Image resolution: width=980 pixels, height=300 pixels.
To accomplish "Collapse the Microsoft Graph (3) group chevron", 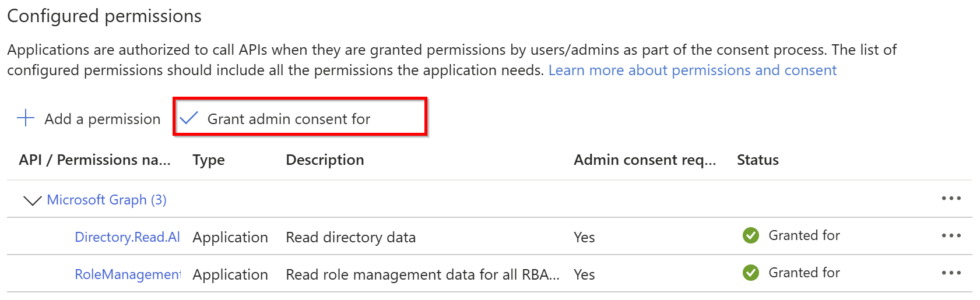I will [32, 201].
